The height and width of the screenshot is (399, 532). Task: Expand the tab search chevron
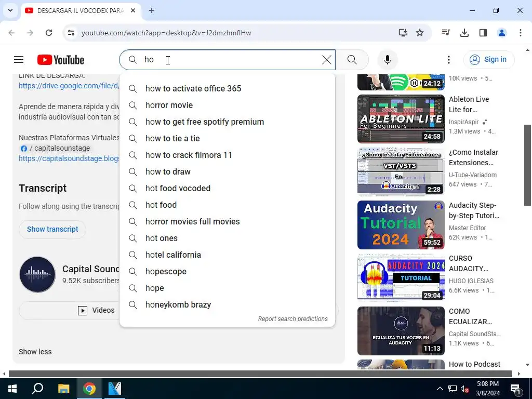click(x=10, y=10)
